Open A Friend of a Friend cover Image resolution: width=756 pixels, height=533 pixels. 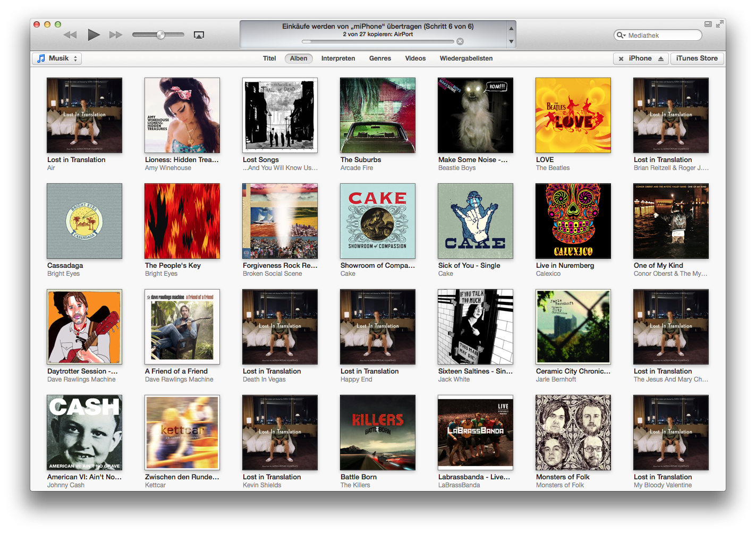point(182,327)
